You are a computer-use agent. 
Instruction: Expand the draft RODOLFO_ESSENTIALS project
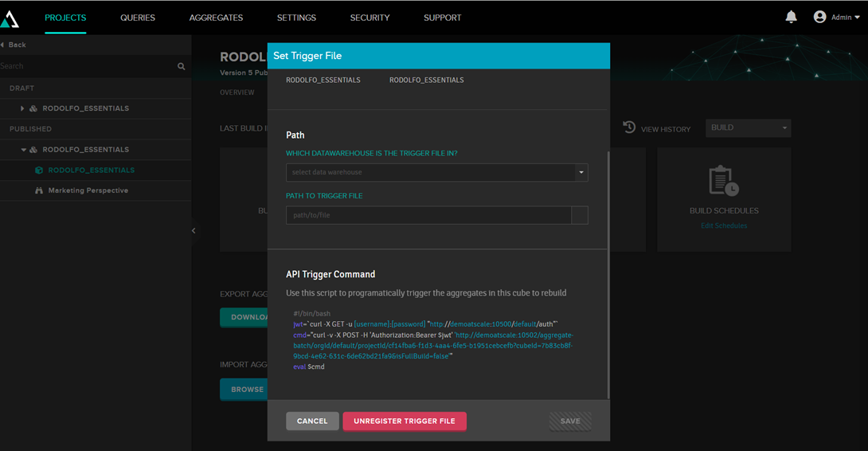point(22,108)
